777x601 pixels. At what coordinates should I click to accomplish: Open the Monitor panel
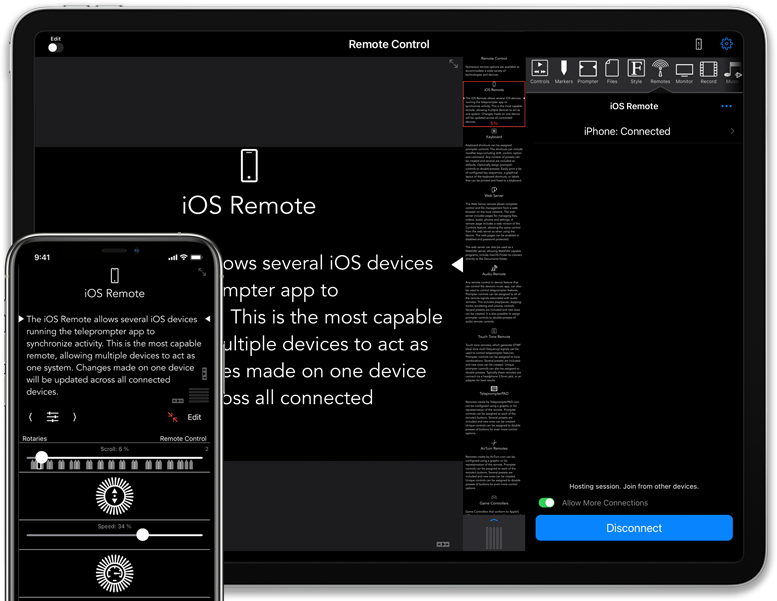click(x=684, y=73)
